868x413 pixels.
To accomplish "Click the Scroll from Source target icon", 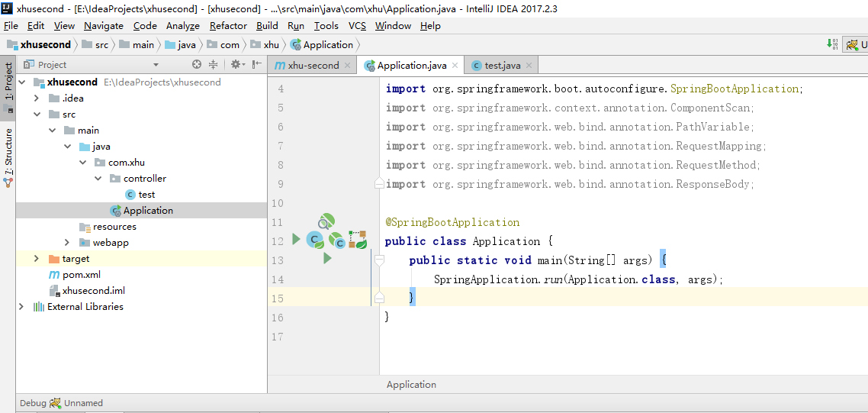I will (197, 65).
